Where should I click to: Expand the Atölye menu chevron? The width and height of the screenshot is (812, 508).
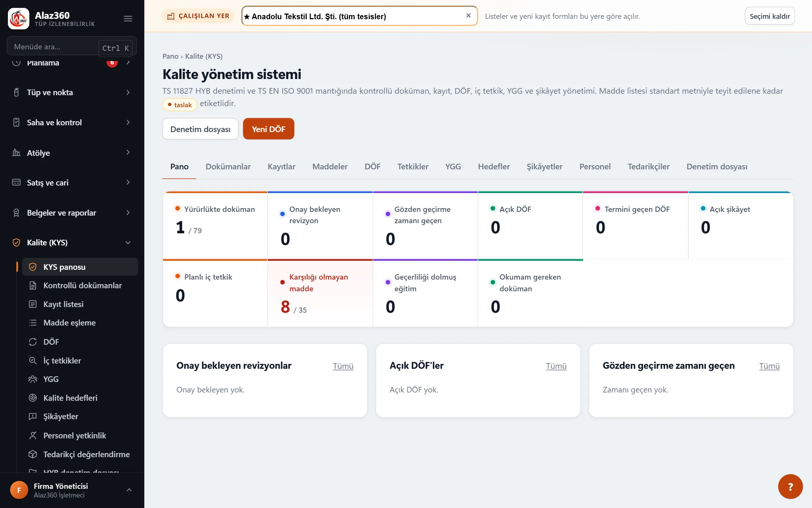(x=128, y=152)
